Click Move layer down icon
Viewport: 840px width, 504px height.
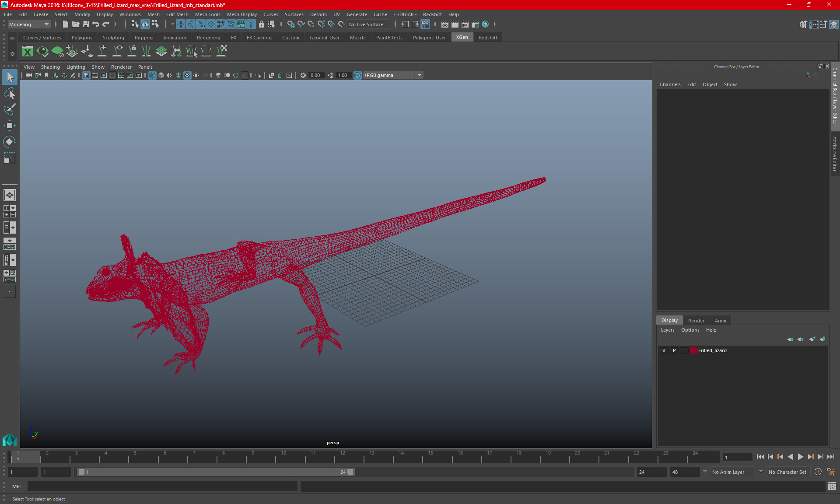pyautogui.click(x=801, y=339)
